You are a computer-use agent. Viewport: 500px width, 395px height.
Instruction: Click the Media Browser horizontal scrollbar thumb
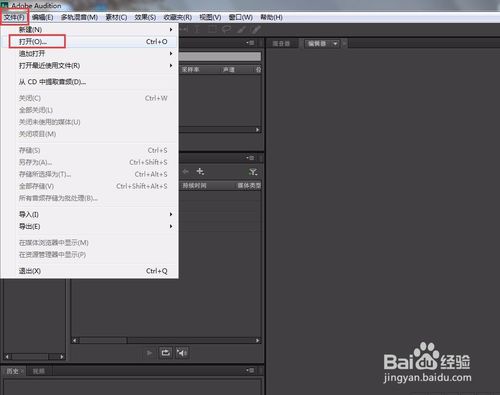(x=103, y=340)
